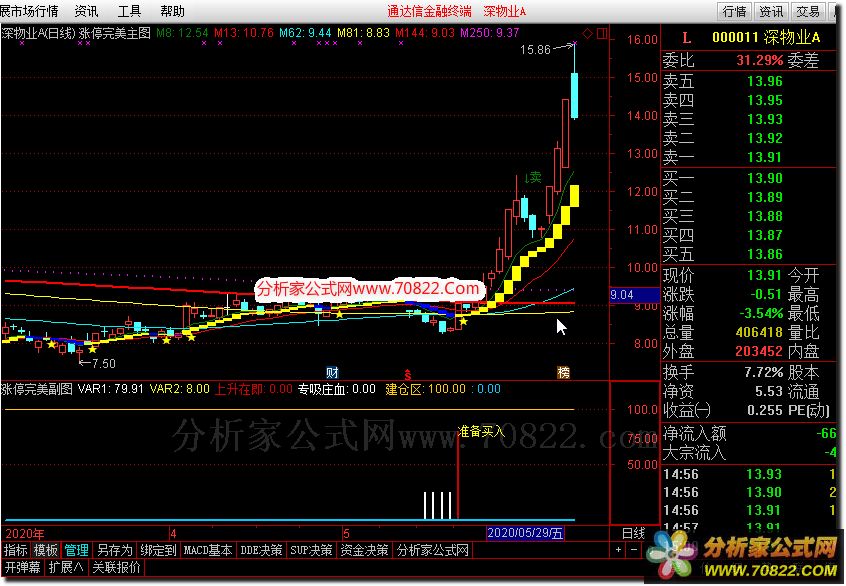Click the 行情 button at top right
Image resolution: width=846 pixels, height=586 pixels.
coord(734,11)
